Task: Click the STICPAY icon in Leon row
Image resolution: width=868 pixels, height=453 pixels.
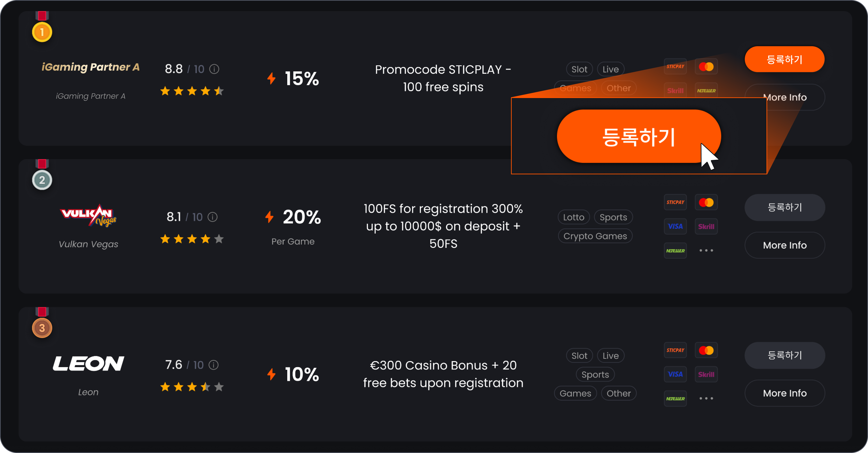Action: coord(675,350)
